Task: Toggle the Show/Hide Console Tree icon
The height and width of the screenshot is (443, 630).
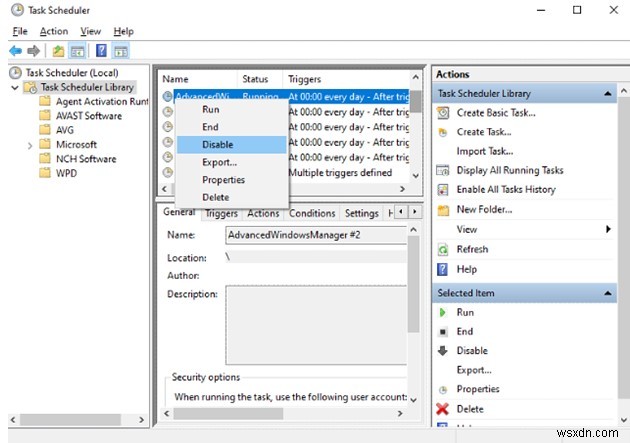Action: (x=77, y=51)
